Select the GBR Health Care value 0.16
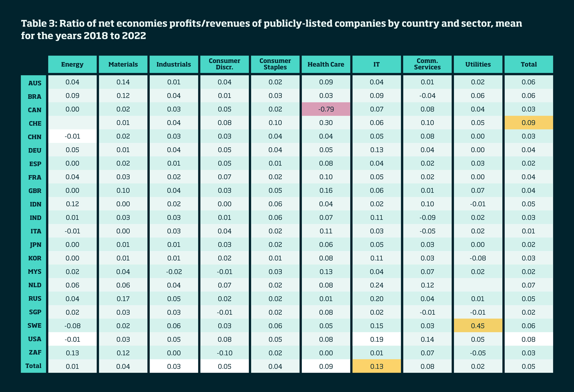This screenshot has height=392, width=574. pyautogui.click(x=326, y=190)
